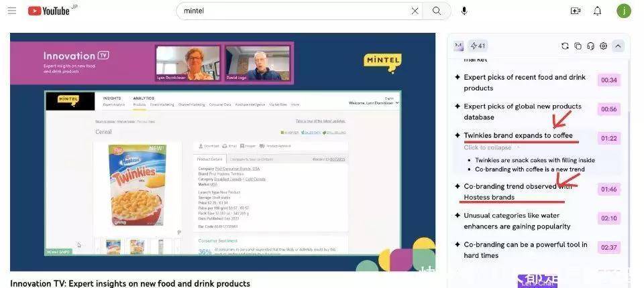Jump to timestamp 02:10
The image size is (644, 288).
coord(608,218)
